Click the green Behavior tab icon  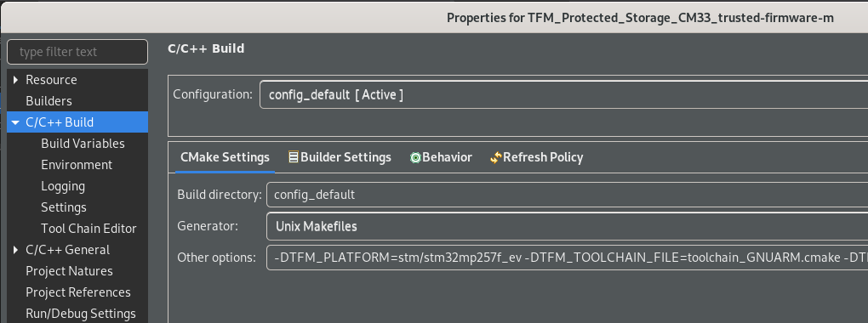click(415, 157)
